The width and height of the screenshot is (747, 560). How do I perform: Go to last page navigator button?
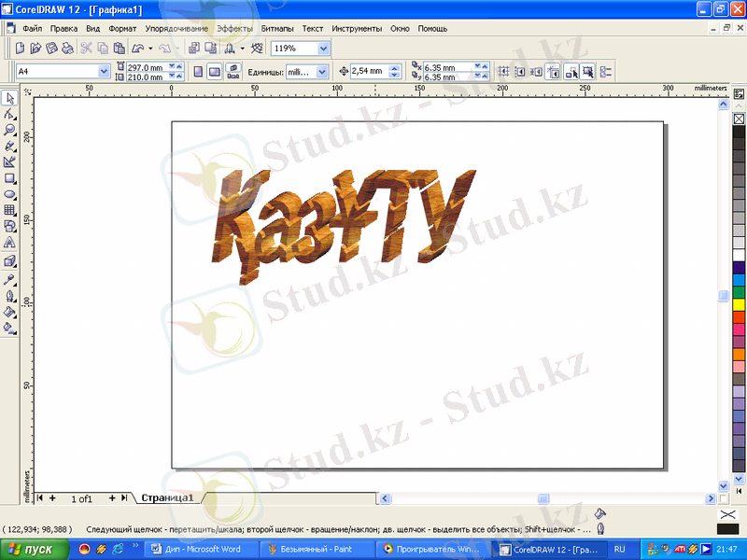pyautogui.click(x=124, y=498)
